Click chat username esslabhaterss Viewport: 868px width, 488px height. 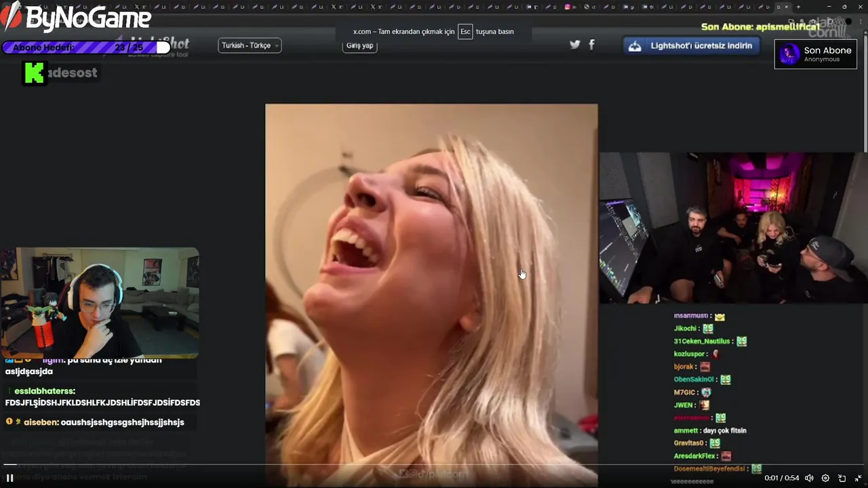pyautogui.click(x=44, y=391)
